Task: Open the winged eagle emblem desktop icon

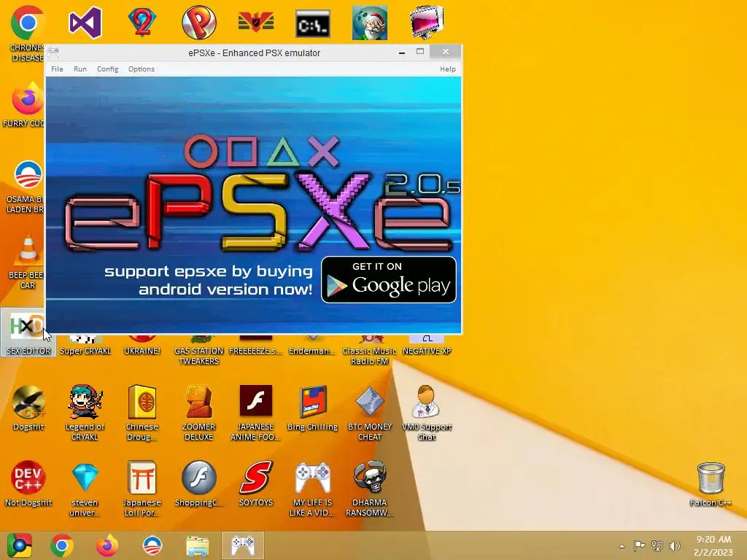Action: tap(256, 23)
